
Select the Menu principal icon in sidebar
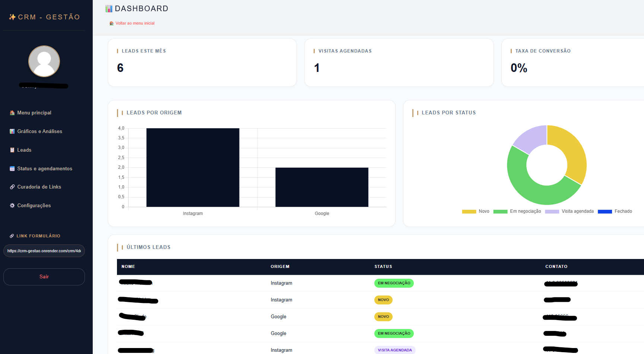click(12, 113)
